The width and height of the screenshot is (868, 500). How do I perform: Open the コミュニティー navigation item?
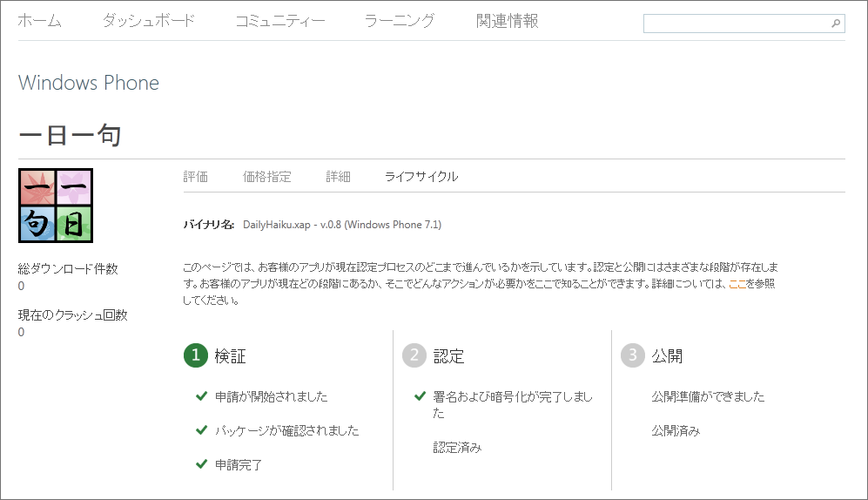coord(280,21)
